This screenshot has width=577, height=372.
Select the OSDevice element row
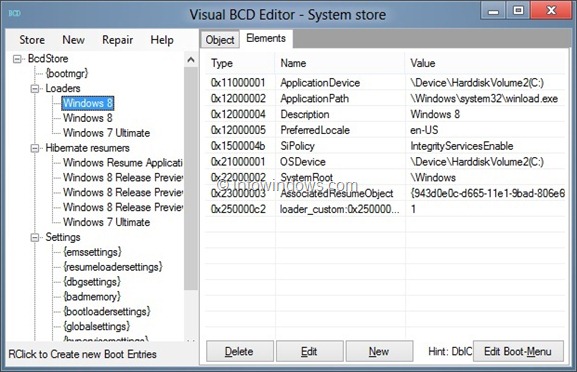coord(385,162)
